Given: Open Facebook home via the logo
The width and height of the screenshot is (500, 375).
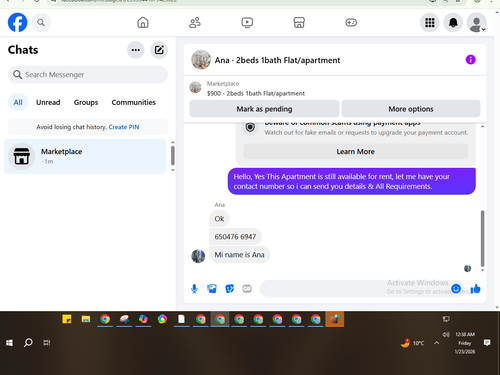Looking at the screenshot, I should coord(17,22).
